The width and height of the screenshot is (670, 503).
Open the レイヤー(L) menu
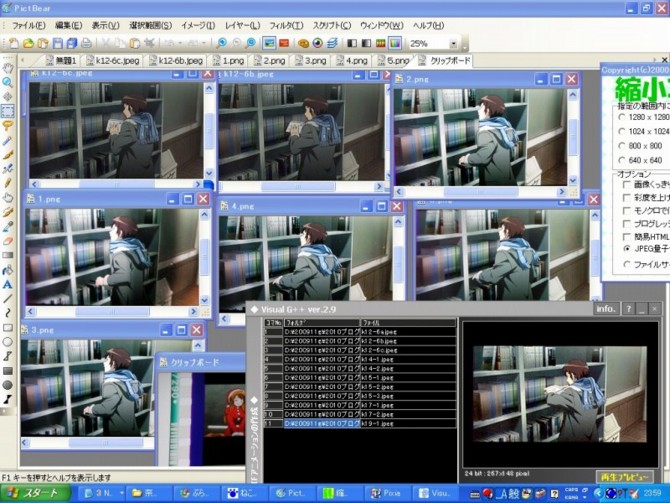point(242,26)
